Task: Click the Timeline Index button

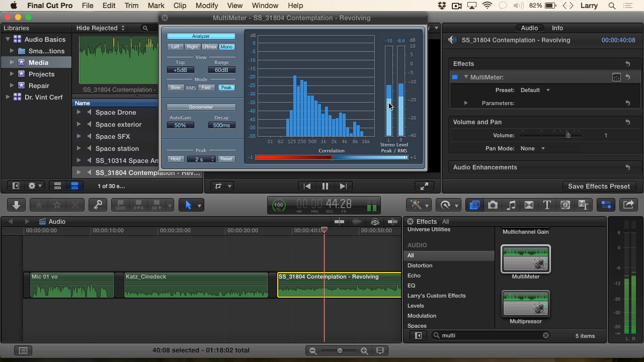Action: pyautogui.click(x=23, y=350)
